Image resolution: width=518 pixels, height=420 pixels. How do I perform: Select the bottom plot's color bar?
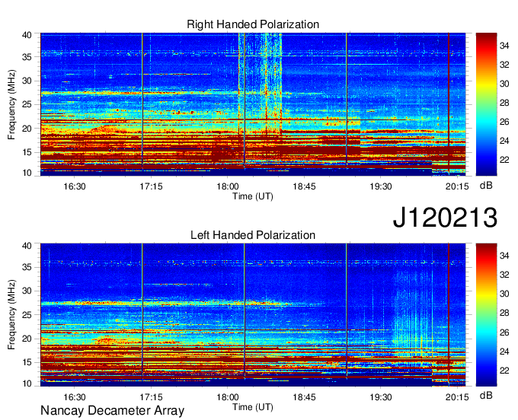tap(486, 315)
